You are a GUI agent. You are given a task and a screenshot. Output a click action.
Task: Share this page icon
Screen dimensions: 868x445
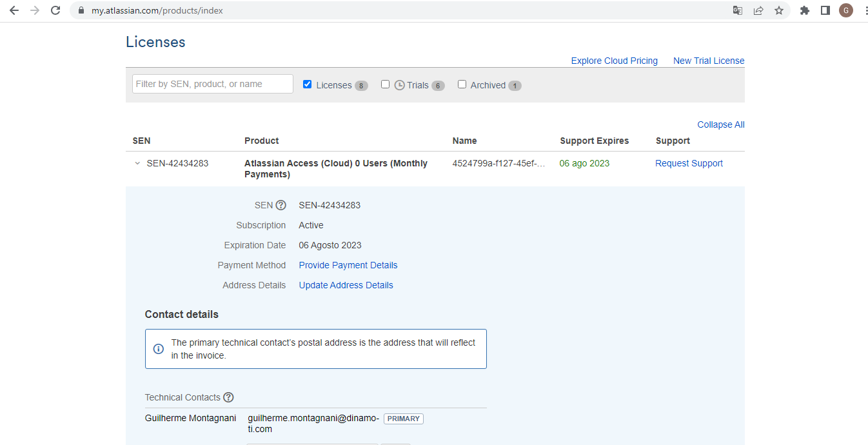[x=758, y=10]
